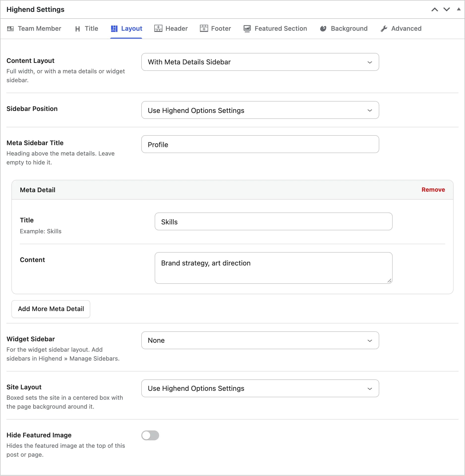The height and width of the screenshot is (476, 465).
Task: Open the Site Layout dropdown
Action: pos(260,388)
